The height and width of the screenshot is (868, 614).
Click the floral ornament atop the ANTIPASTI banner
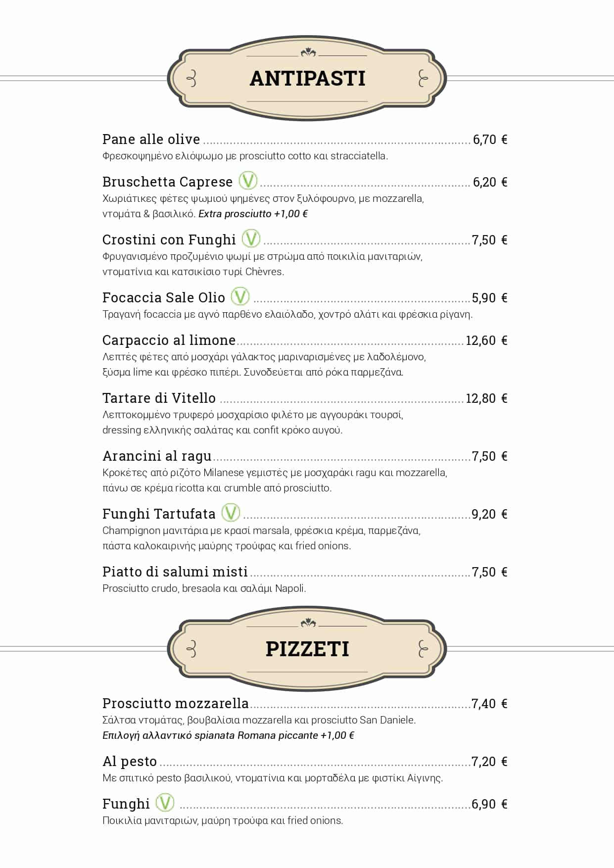click(308, 52)
